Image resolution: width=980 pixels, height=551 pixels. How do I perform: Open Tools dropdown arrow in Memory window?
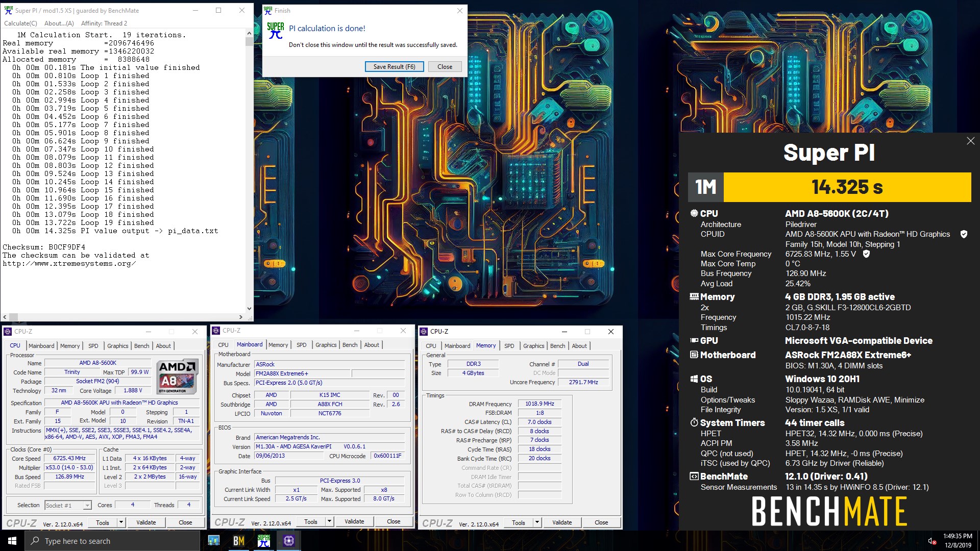point(537,522)
